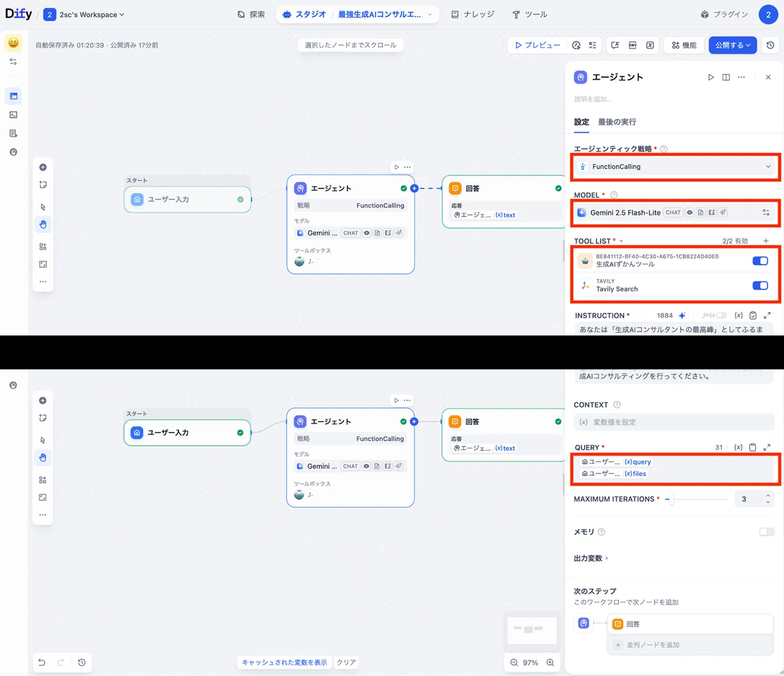Insert variable in QUERY via {x} icon
This screenshot has height=676, width=784.
(x=738, y=447)
